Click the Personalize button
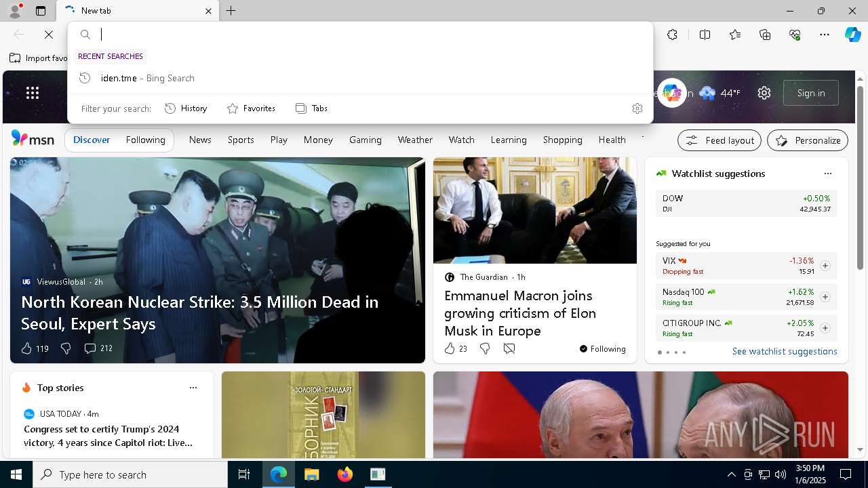Screen dimensions: 868x488 click(x=808, y=140)
